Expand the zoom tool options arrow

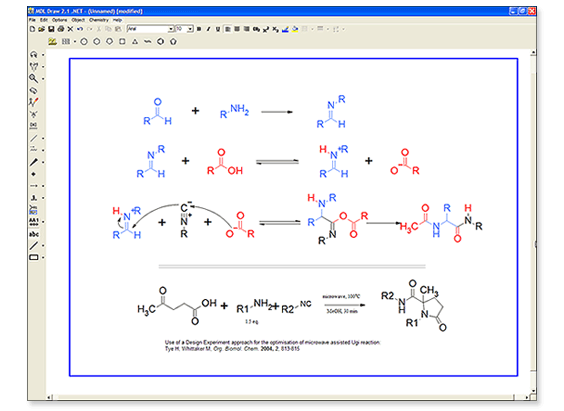[x=43, y=79]
